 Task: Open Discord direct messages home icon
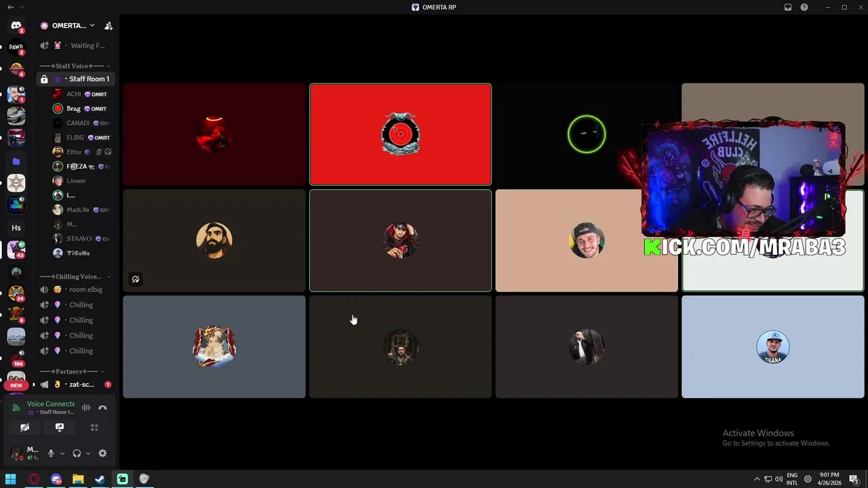tap(16, 26)
